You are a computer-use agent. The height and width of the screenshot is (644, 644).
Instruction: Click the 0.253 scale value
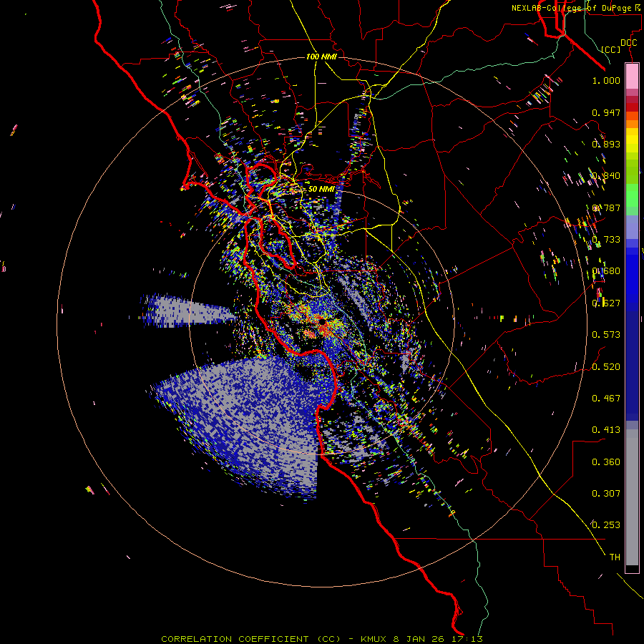606,525
